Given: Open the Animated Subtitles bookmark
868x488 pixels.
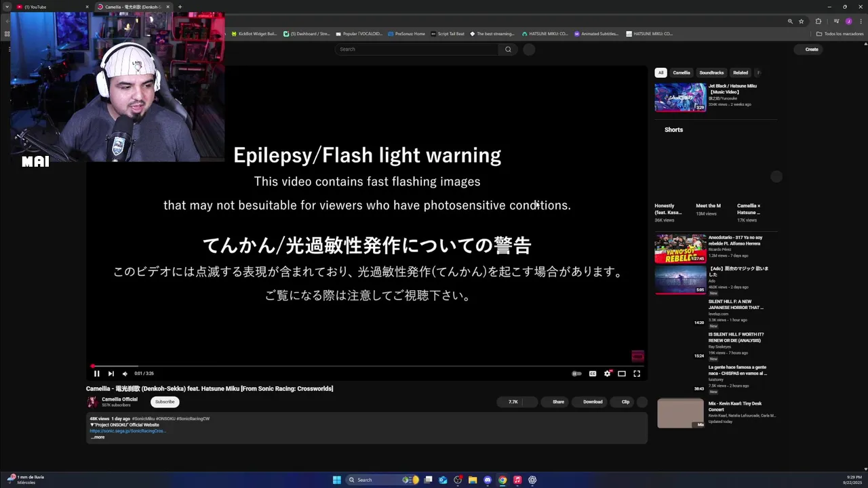Looking at the screenshot, I should point(596,33).
